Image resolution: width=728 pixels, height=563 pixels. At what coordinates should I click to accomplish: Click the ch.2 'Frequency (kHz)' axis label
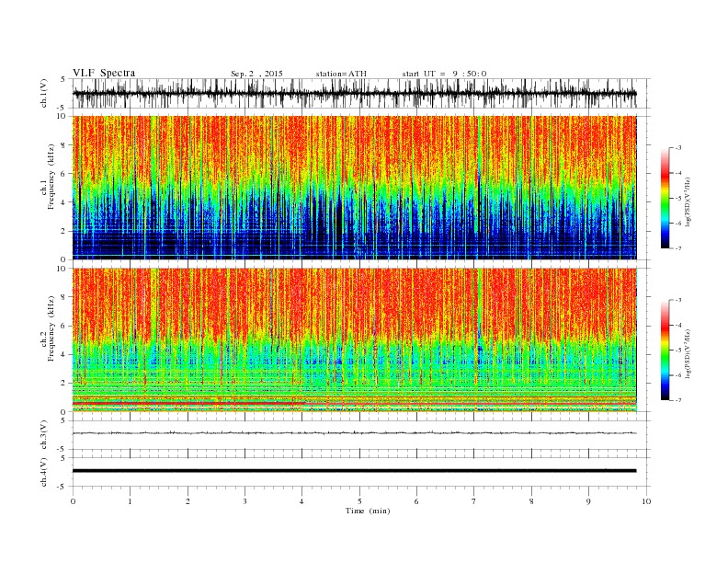tap(51, 329)
